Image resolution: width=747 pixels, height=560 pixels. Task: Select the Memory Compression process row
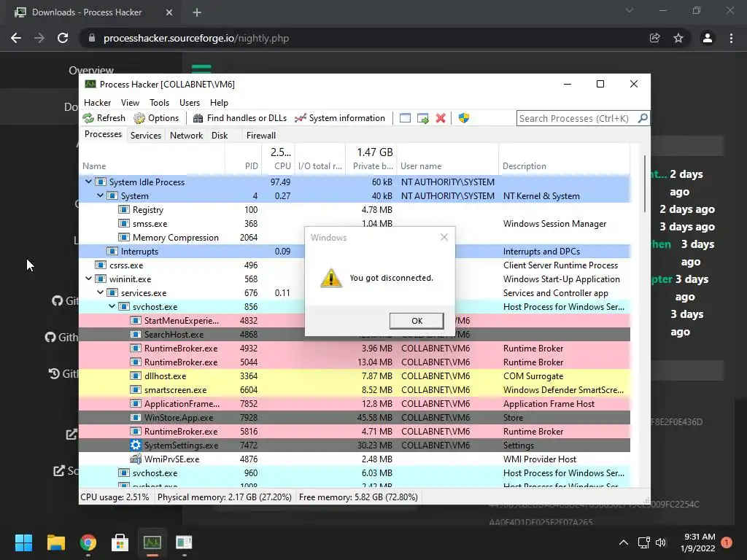pyautogui.click(x=355, y=237)
